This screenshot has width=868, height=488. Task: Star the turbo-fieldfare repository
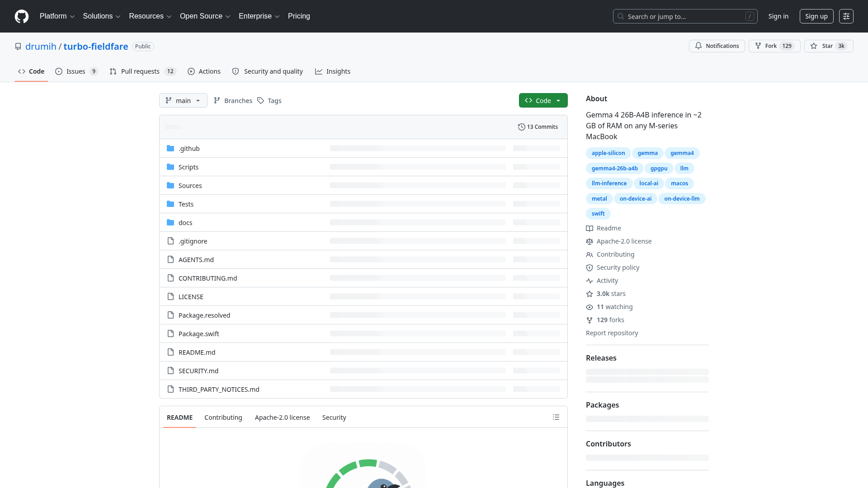click(828, 46)
